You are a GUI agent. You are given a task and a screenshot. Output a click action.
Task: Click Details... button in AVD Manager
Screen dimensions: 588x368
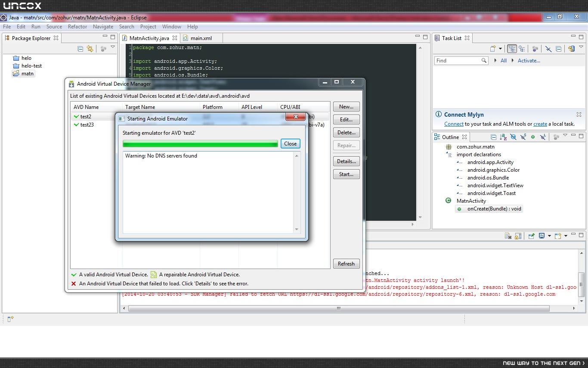346,161
